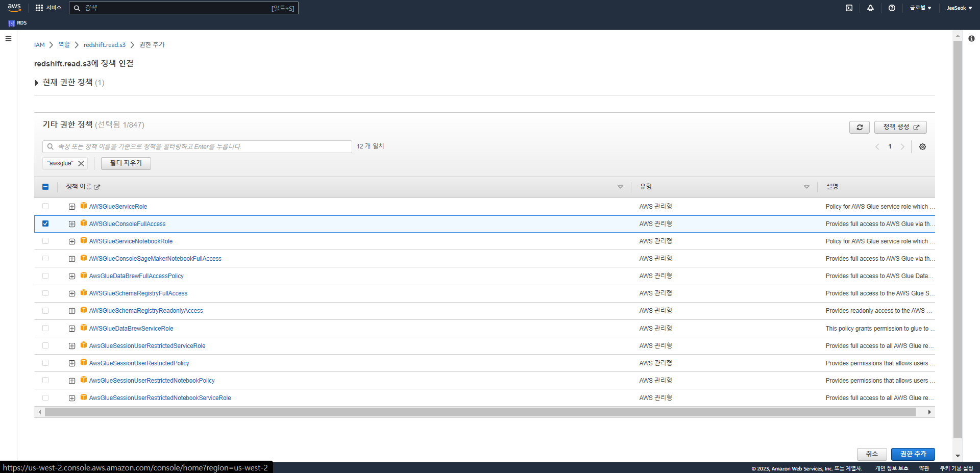
Task: Expand AwsGlueDataBrewFullAccessPolicy details
Action: [72, 276]
